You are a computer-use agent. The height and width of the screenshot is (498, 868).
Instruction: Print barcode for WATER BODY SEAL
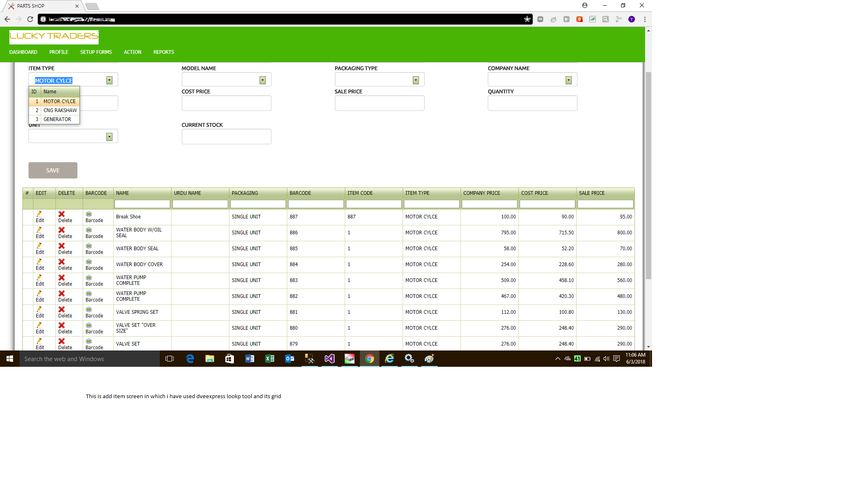coord(94,249)
